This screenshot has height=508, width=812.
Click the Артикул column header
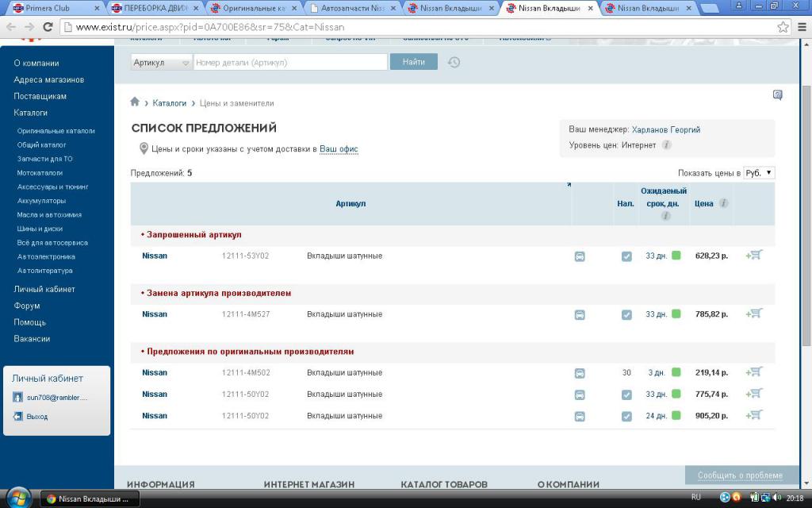pos(350,203)
